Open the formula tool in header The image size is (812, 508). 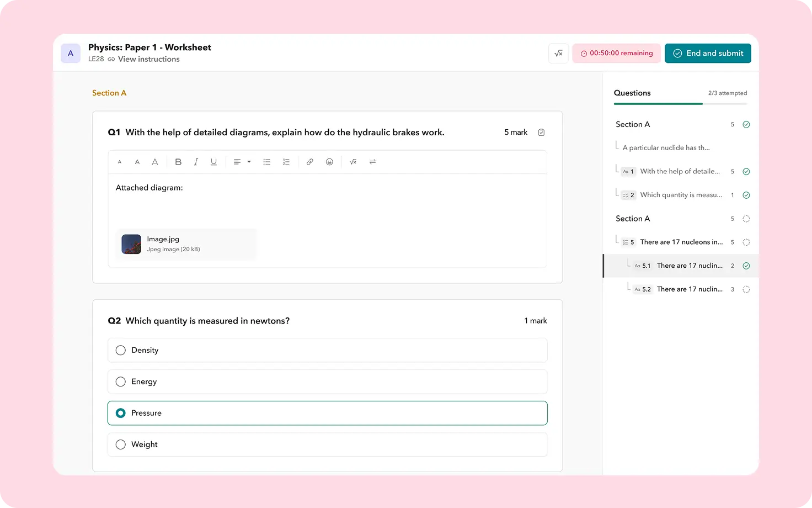pyautogui.click(x=558, y=53)
